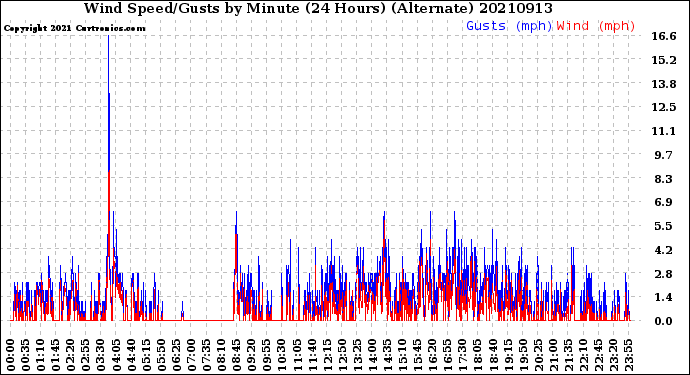
Task: Click the 5.5 y-axis value
Action: click(x=664, y=226)
